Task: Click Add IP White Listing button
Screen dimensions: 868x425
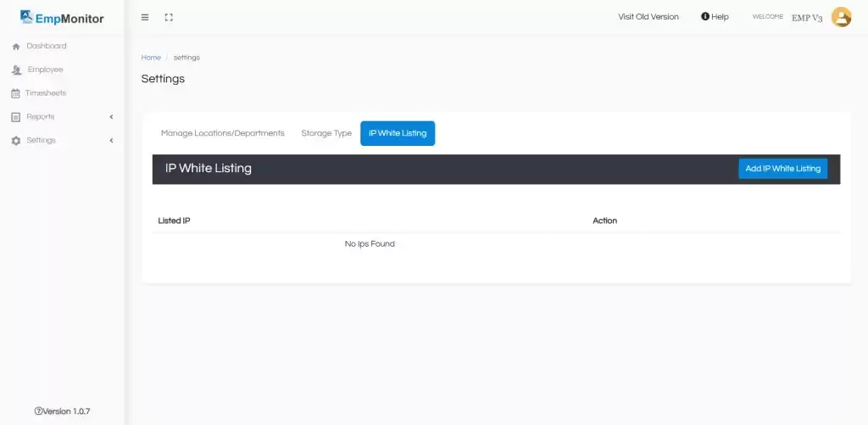Action: click(x=782, y=169)
